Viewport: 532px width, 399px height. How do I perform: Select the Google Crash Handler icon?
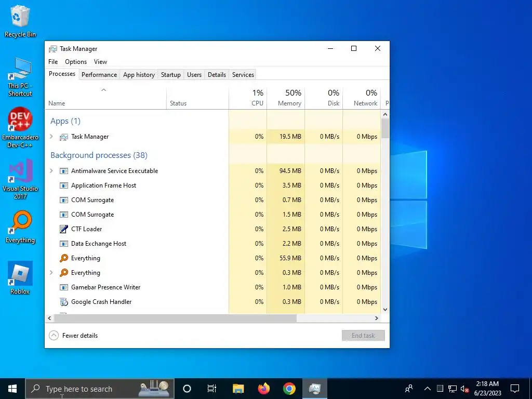[64, 302]
